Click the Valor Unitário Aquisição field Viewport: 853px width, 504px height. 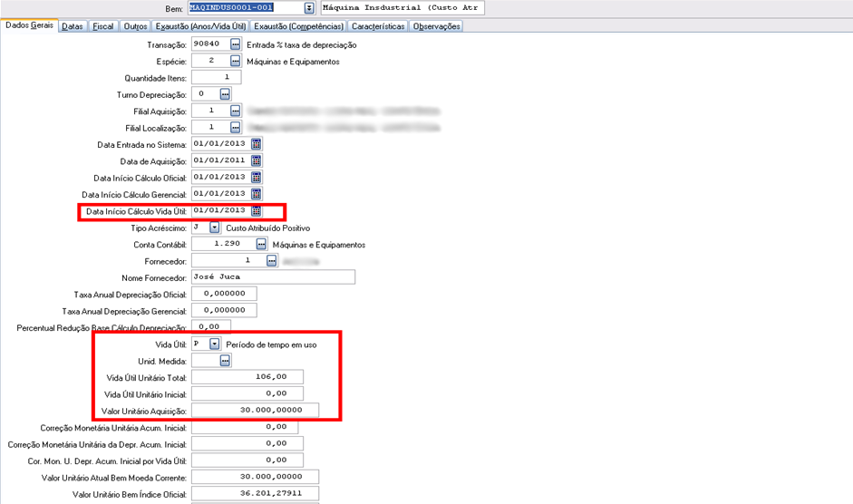(x=255, y=411)
